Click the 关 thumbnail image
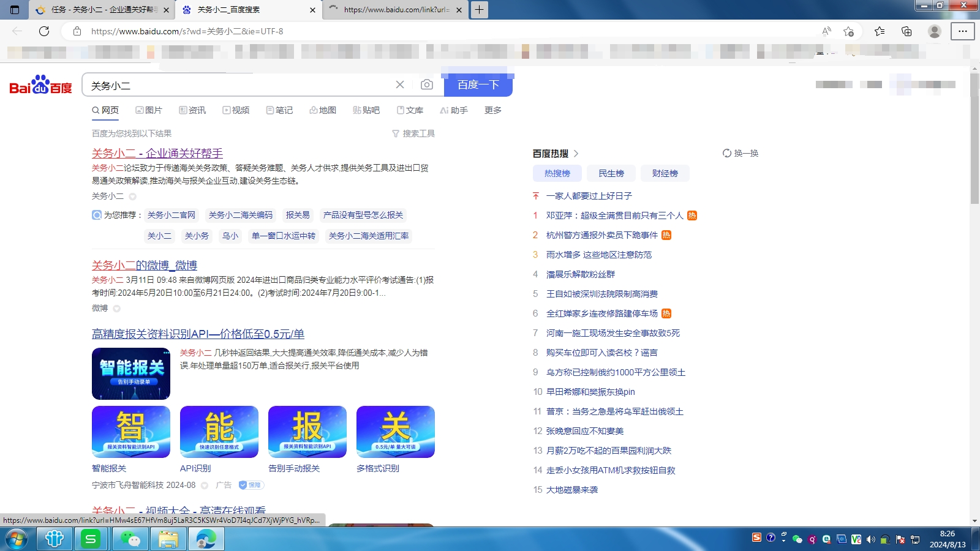 tap(396, 432)
